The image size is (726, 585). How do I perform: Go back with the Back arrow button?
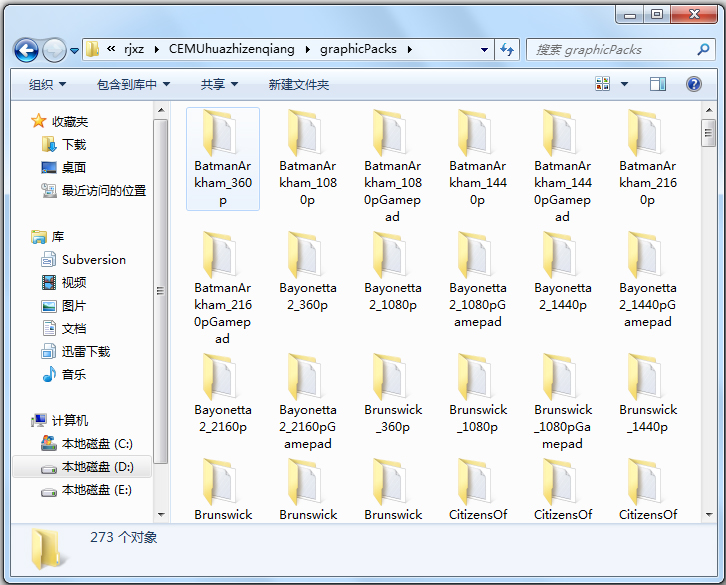pyautogui.click(x=26, y=50)
